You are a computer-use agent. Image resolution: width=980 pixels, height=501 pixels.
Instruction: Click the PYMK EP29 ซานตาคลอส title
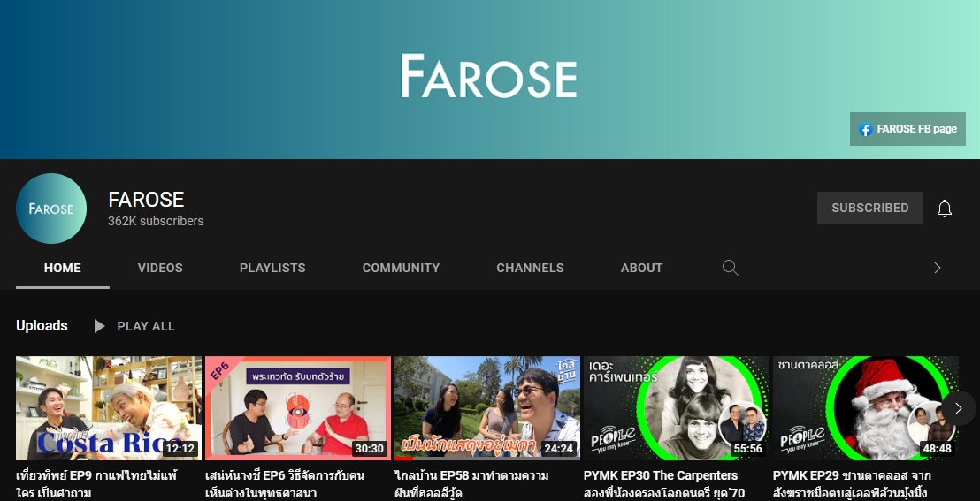[x=854, y=485]
